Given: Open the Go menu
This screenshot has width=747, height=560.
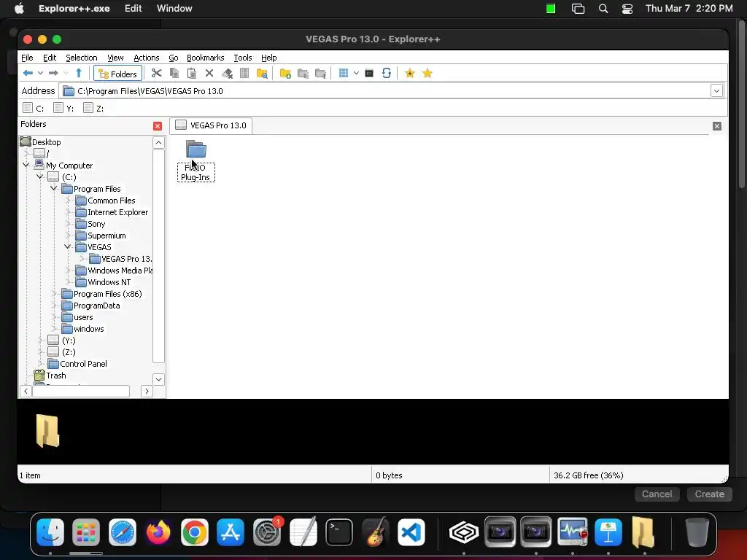Looking at the screenshot, I should tap(174, 58).
